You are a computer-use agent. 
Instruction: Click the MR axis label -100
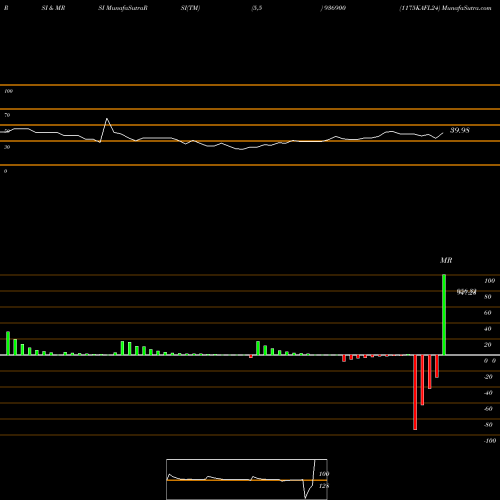[x=490, y=441]
